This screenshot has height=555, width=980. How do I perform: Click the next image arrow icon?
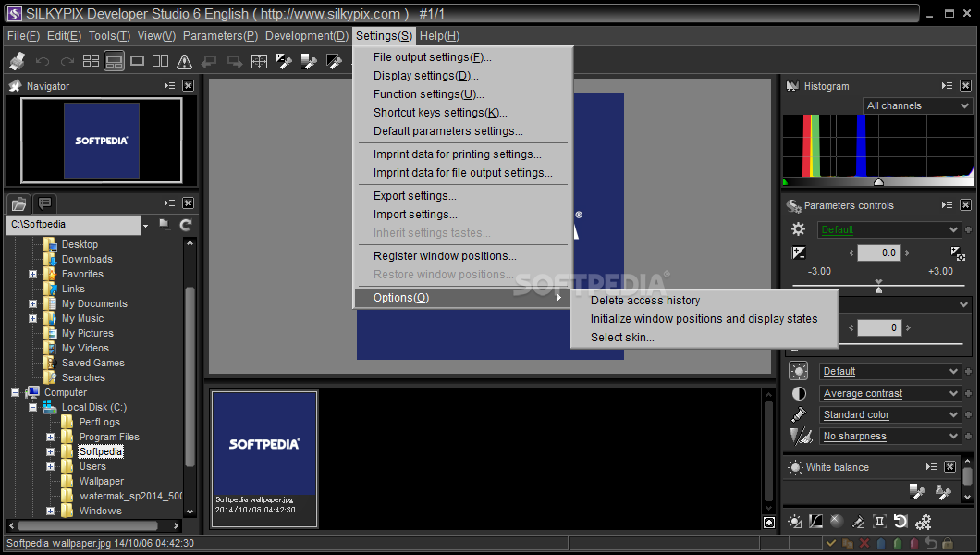[235, 61]
